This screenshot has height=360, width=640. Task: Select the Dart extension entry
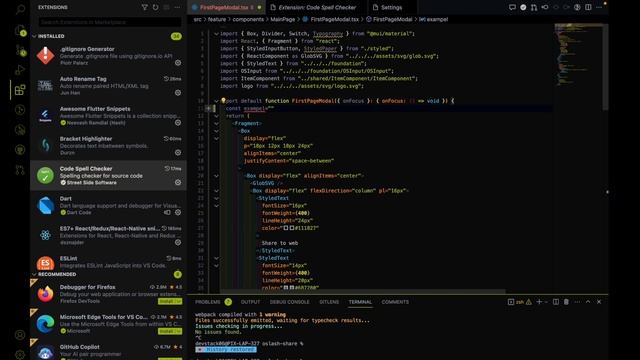coord(108,205)
